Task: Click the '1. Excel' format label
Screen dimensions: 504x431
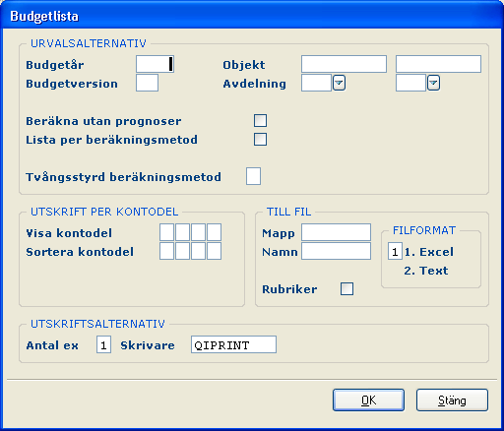Action: (x=429, y=252)
